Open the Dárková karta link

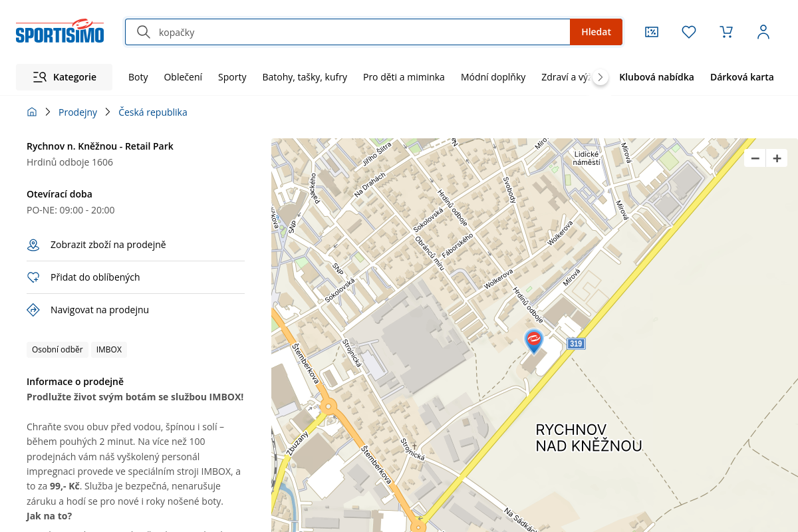coord(741,77)
